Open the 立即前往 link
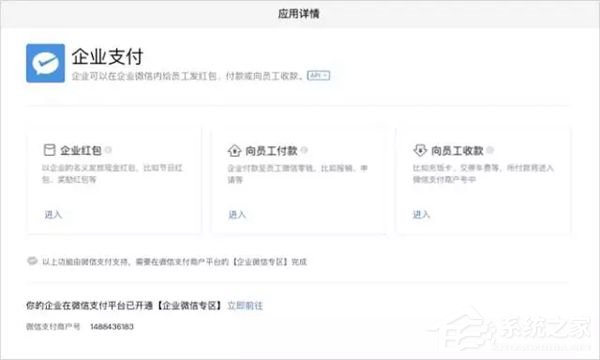Viewport: 600px width, 360px height. [x=245, y=306]
